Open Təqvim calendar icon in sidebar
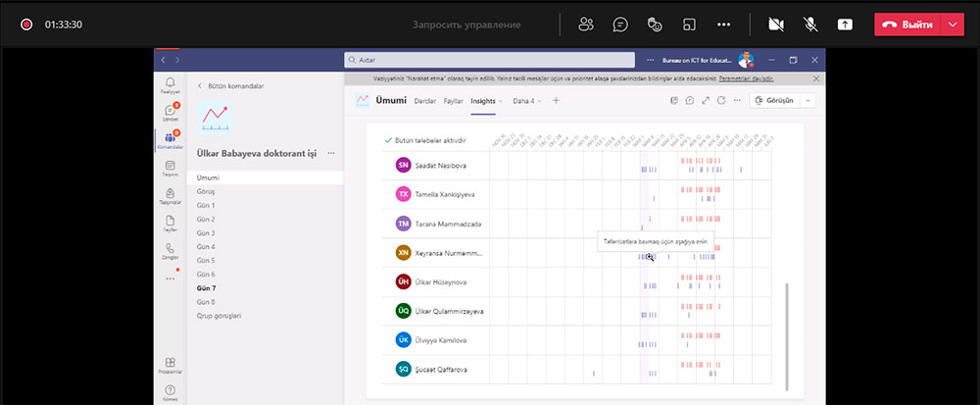The image size is (980, 405). (170, 168)
